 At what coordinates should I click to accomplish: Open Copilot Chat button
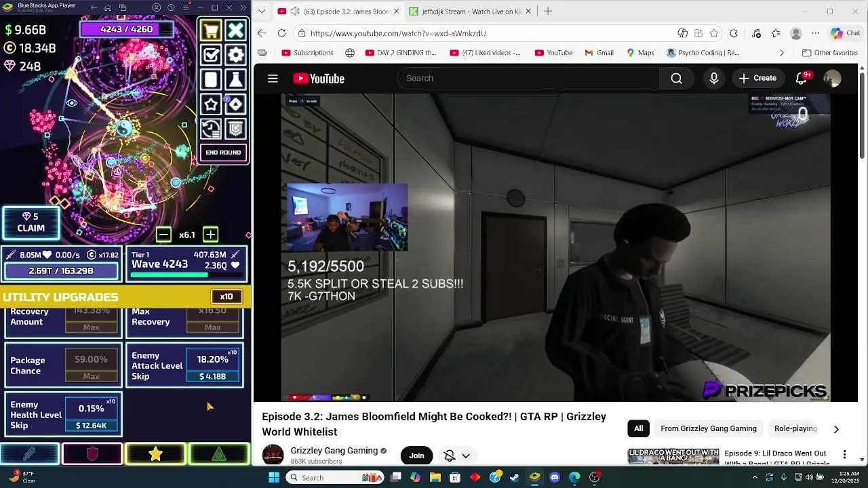click(845, 33)
